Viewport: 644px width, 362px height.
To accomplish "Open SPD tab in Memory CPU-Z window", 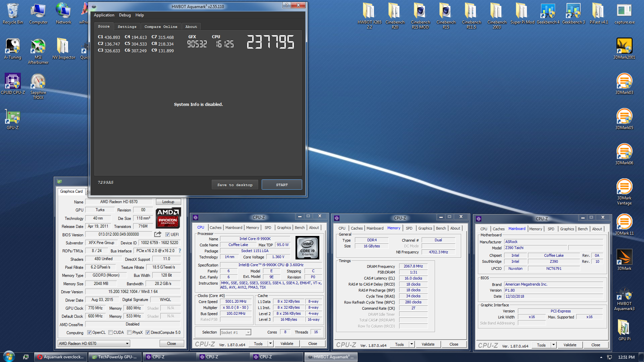I will pos(409,228).
